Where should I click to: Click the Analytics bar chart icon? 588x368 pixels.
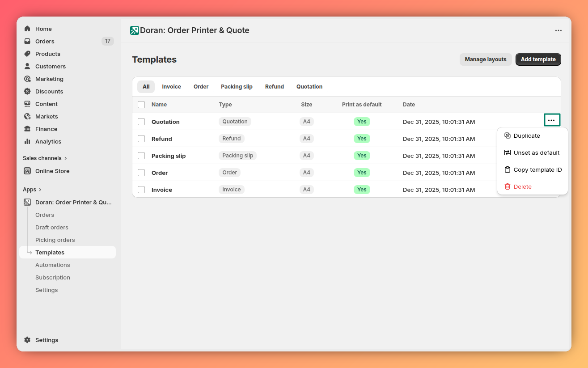[27, 141]
